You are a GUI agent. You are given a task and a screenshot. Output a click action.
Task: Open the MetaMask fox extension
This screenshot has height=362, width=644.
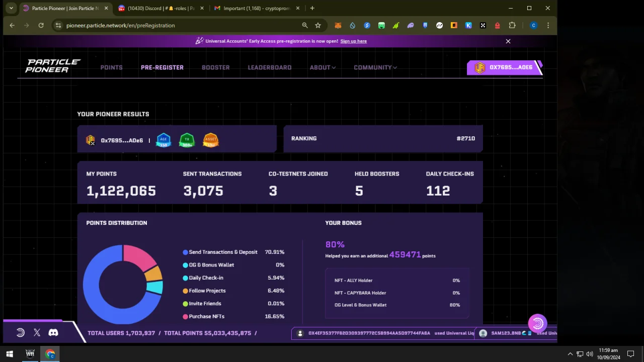338,25
